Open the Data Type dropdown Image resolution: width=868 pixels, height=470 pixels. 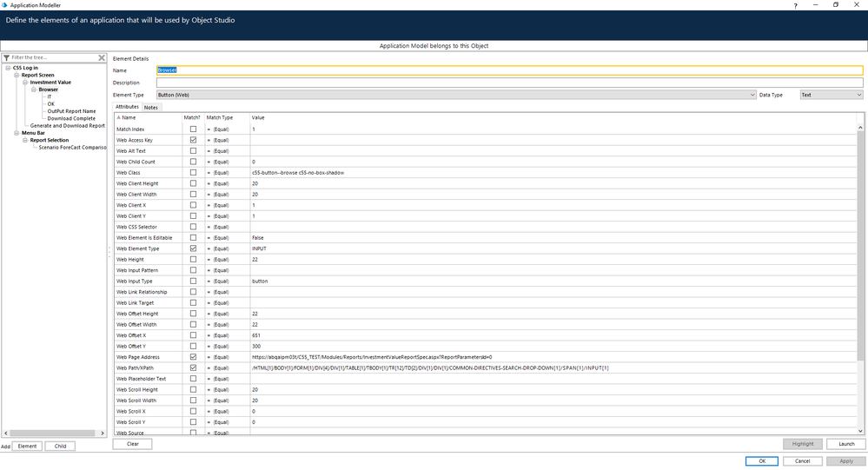pos(859,96)
